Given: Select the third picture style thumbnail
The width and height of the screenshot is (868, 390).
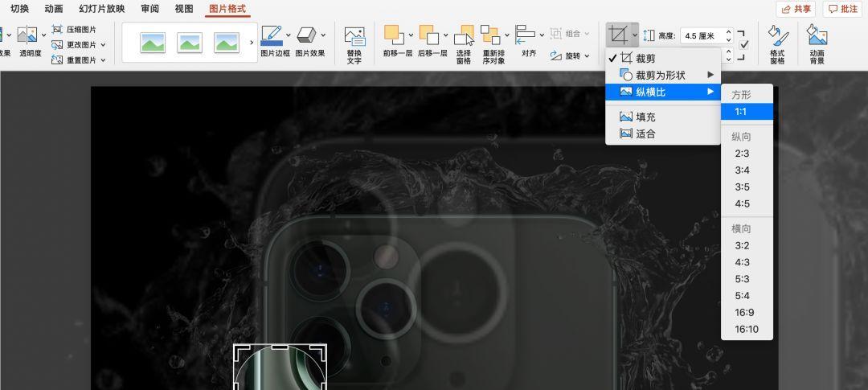Looking at the screenshot, I should [x=227, y=43].
